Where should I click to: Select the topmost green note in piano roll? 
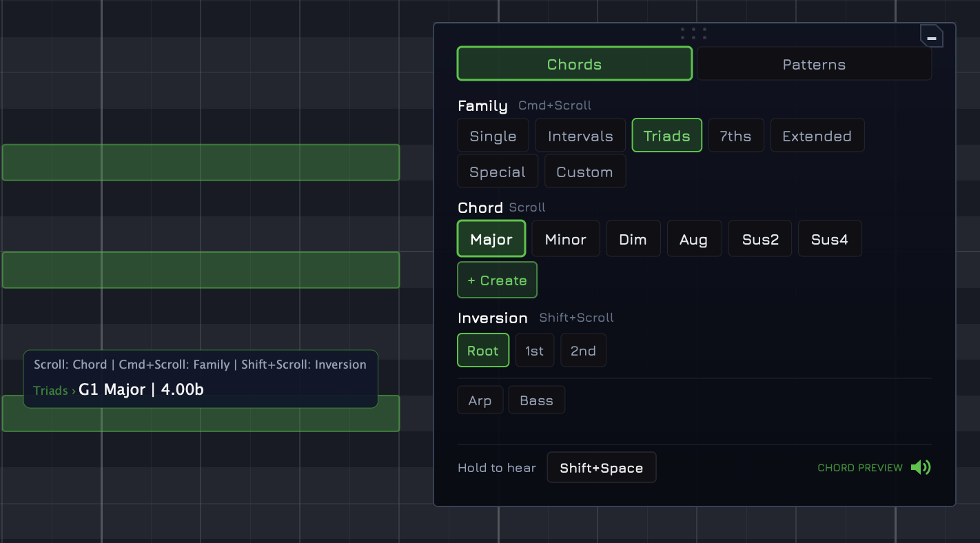tap(201, 163)
